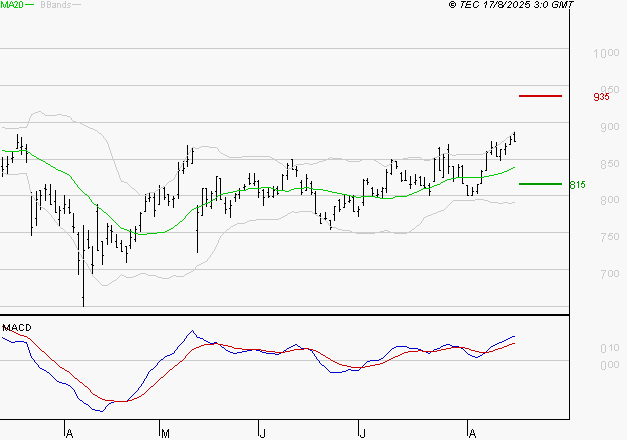
Task: Click the 700 price axis label
Action: point(608,274)
